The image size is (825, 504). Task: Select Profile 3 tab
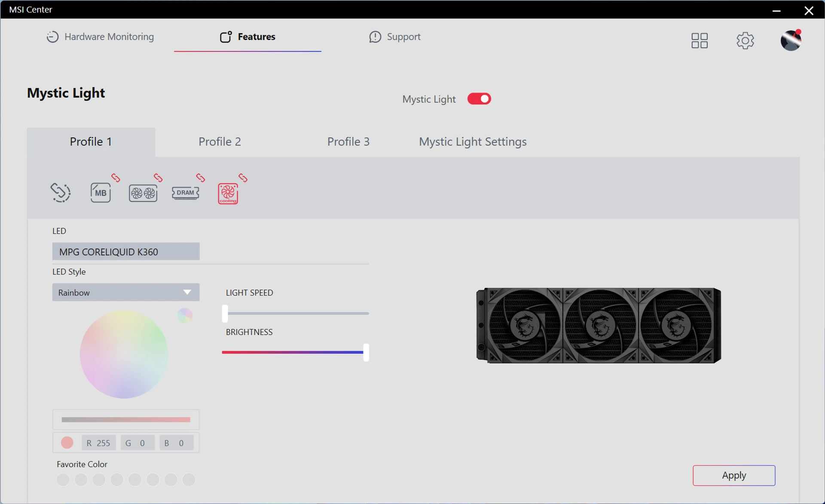[348, 142]
